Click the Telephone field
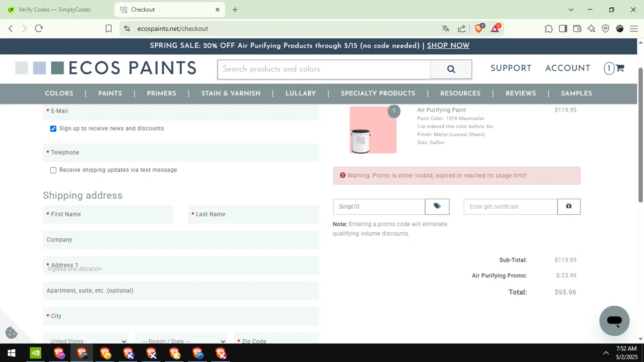 181,152
